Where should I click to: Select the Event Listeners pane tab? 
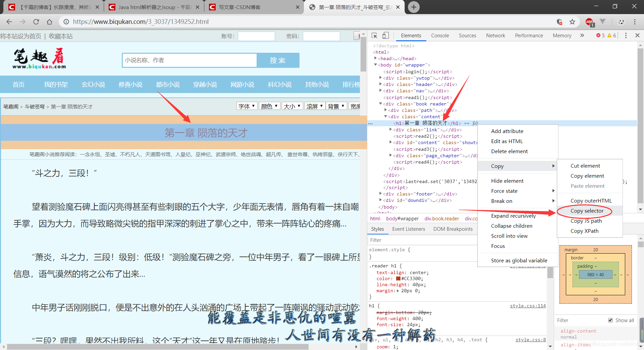tap(409, 229)
